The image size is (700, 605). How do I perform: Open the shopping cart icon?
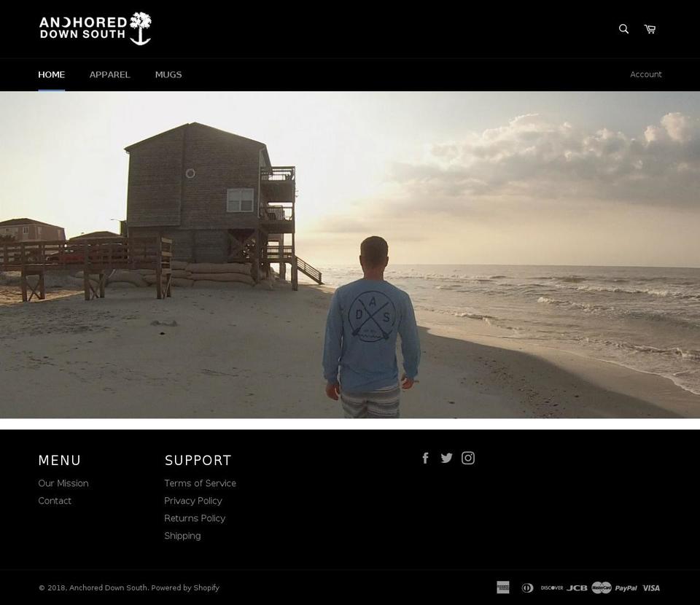tap(650, 29)
